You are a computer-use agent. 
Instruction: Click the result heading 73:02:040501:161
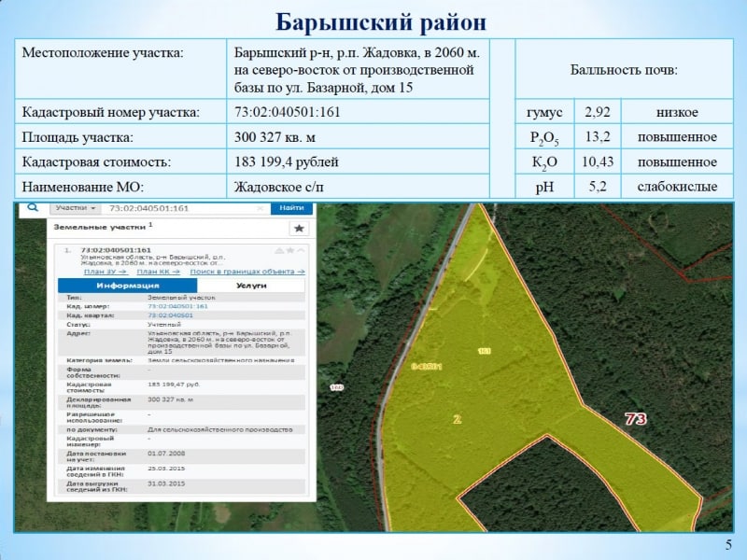(x=116, y=249)
